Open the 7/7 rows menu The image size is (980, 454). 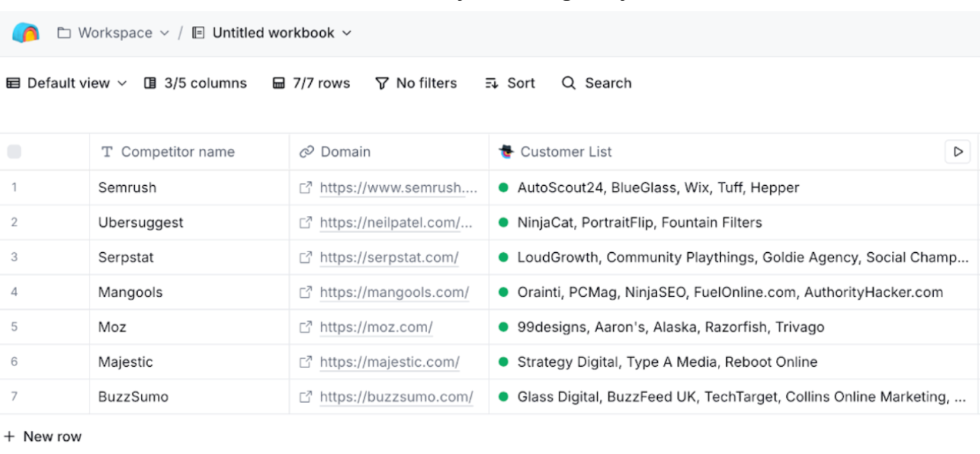click(312, 83)
